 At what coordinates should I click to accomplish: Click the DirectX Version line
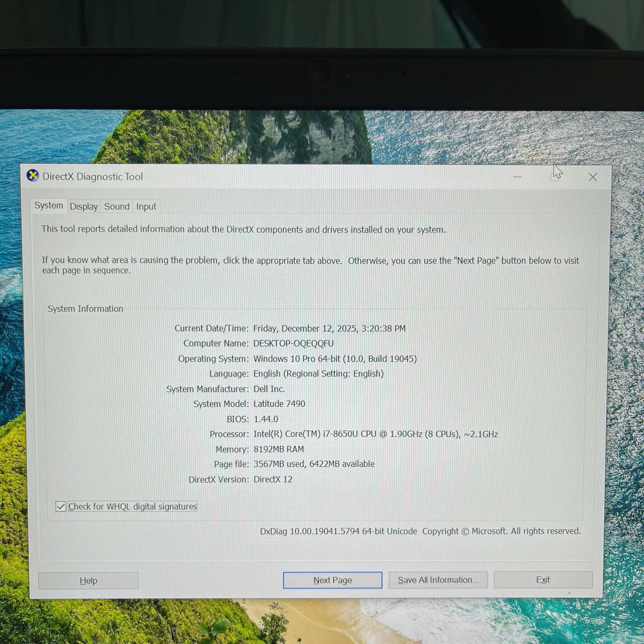(273, 479)
